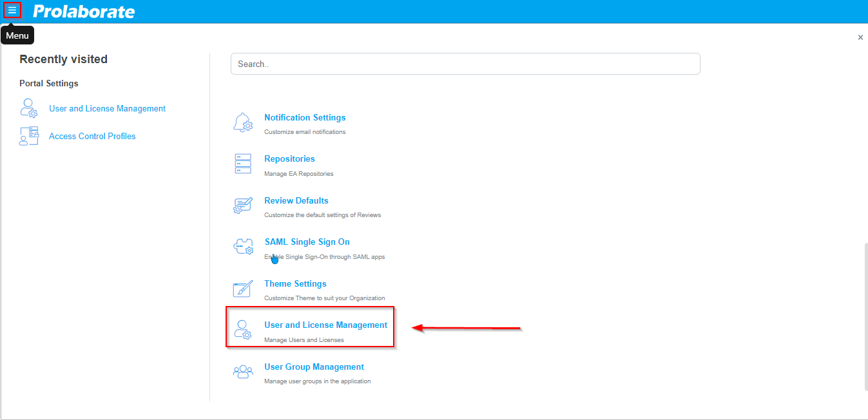This screenshot has height=420, width=868.
Task: Click the Review Defaults icon
Action: pos(243,205)
